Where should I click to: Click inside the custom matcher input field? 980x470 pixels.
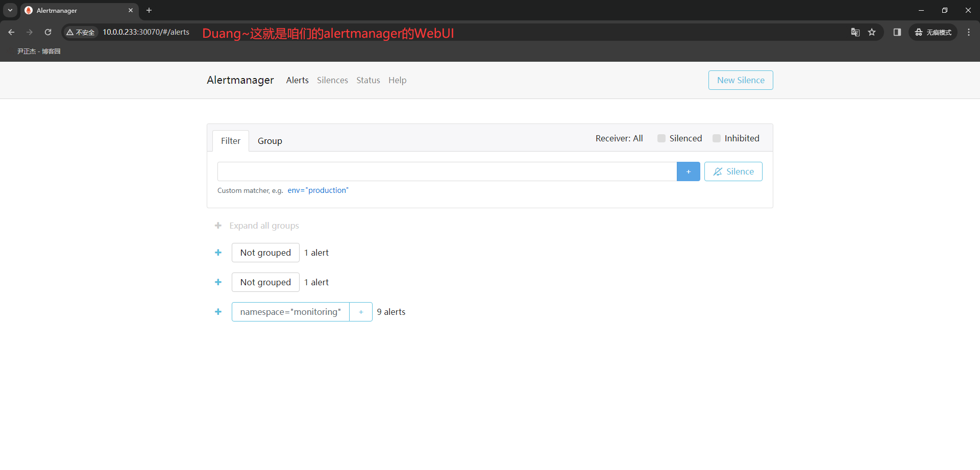[x=447, y=171]
